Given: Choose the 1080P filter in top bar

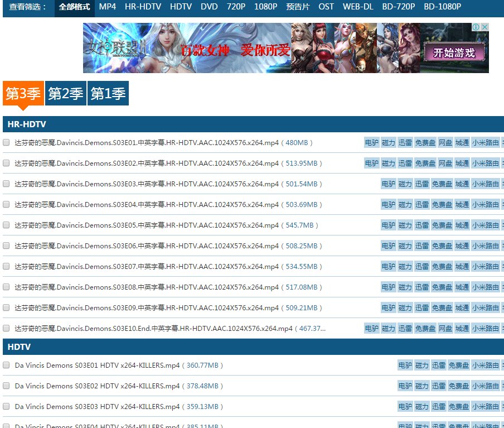Looking at the screenshot, I should pos(265,7).
